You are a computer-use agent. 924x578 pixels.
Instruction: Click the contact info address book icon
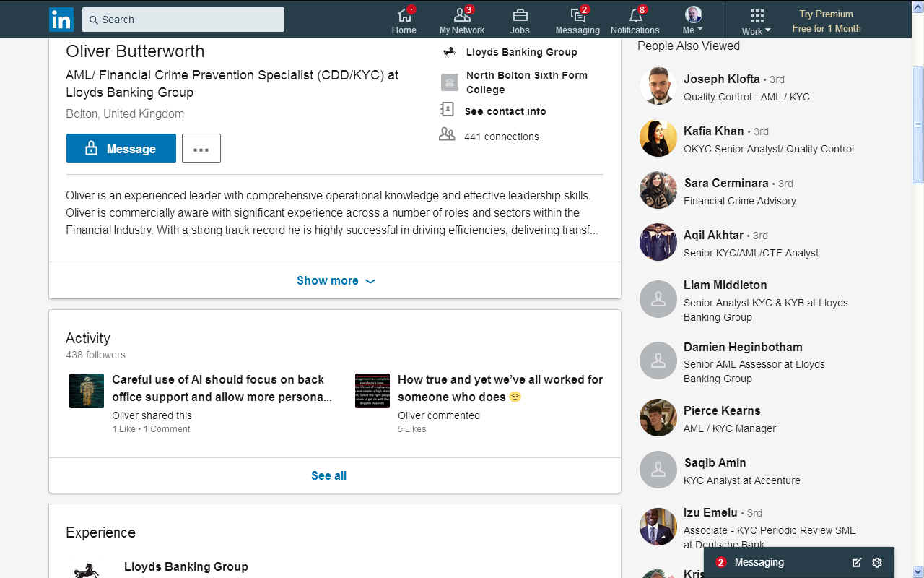click(x=448, y=110)
